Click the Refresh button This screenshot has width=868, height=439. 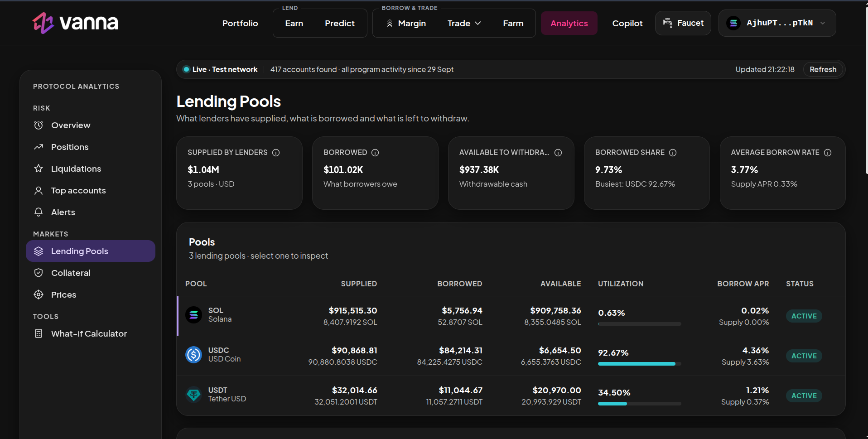click(x=823, y=69)
